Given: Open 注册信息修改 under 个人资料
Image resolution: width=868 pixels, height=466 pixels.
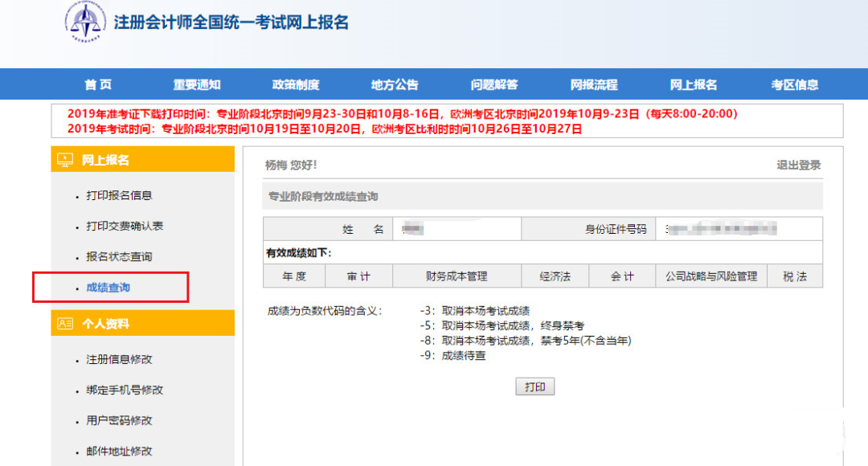Looking at the screenshot, I should (119, 359).
